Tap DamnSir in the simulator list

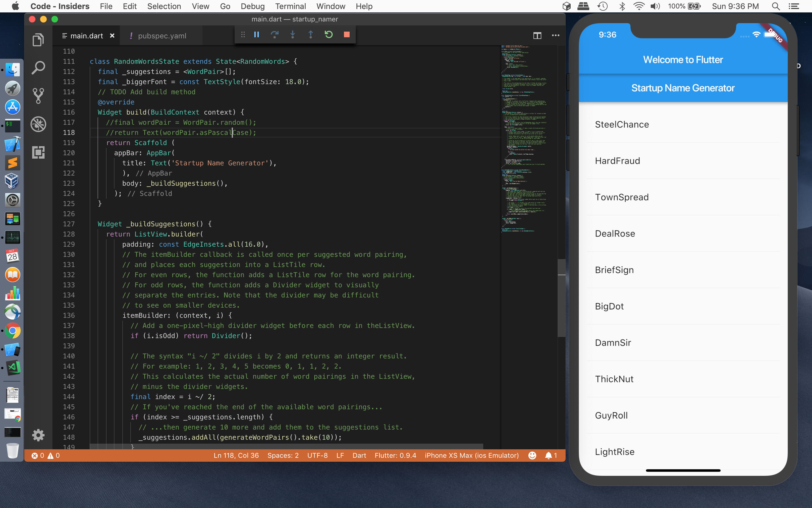(683, 342)
